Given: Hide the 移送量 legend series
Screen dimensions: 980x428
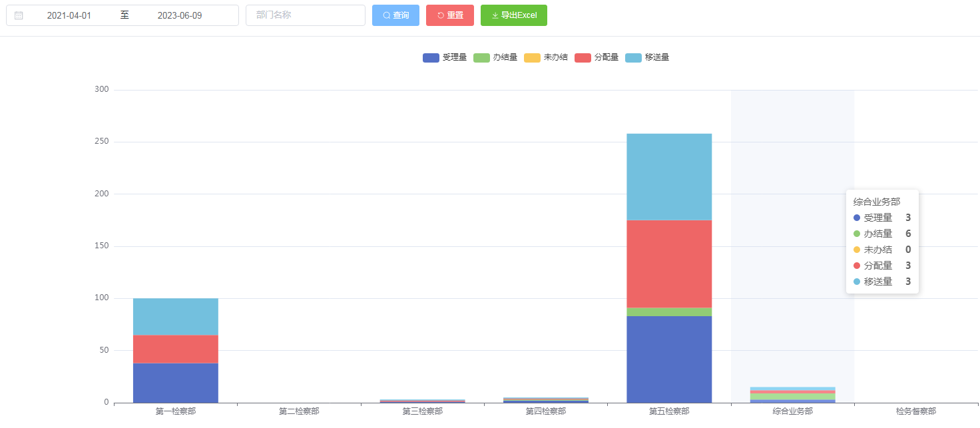Looking at the screenshot, I should [x=647, y=58].
